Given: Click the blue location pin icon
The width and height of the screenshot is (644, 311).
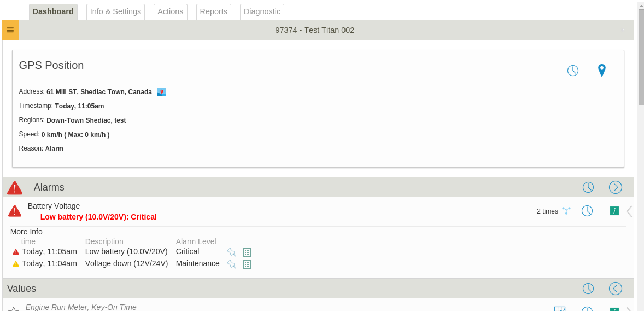Looking at the screenshot, I should [602, 70].
